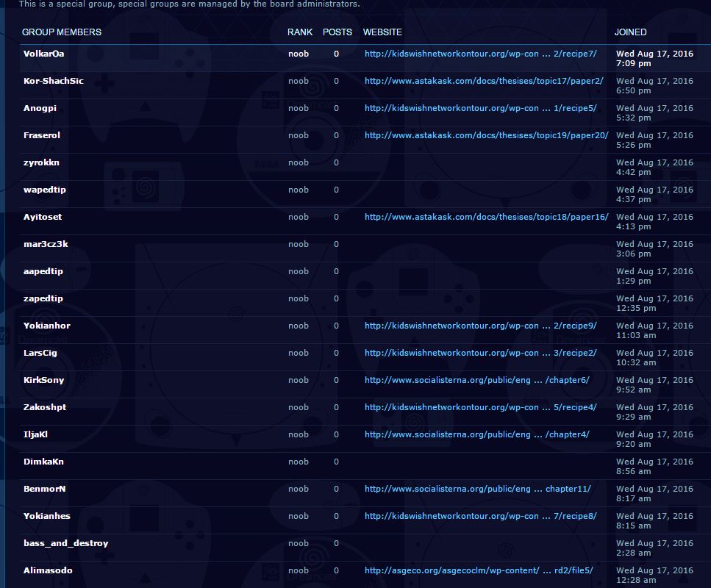This screenshot has height=588, width=711.
Task: Open member profile Kor-ShachSic
Action: tap(54, 81)
